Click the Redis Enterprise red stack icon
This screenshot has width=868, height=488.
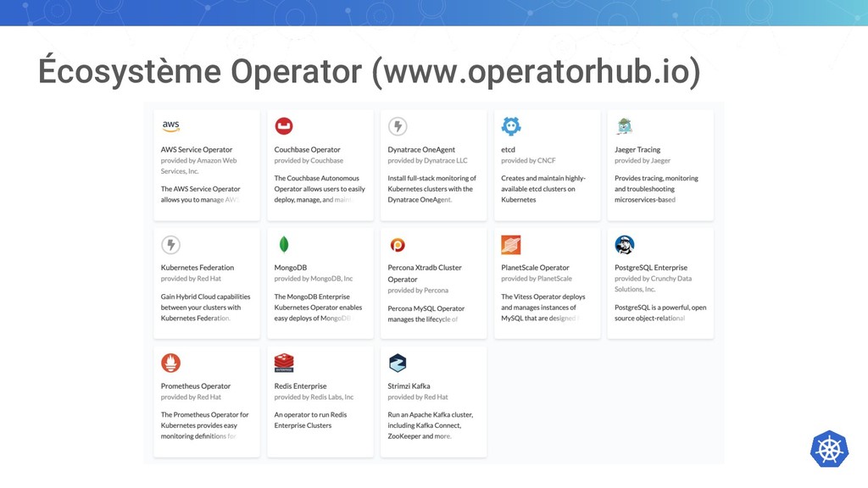(x=284, y=363)
